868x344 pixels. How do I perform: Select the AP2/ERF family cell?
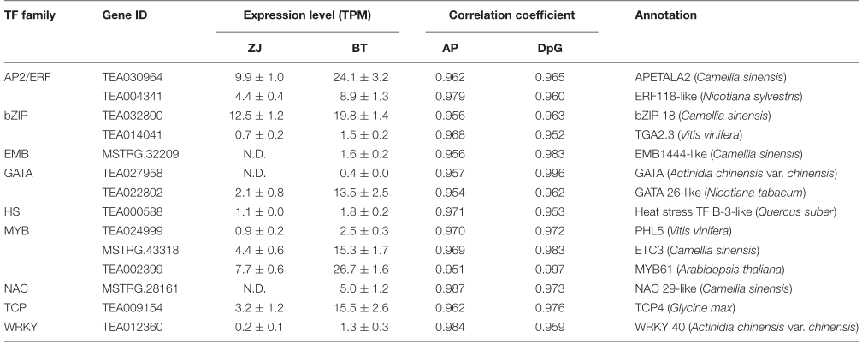click(x=28, y=78)
